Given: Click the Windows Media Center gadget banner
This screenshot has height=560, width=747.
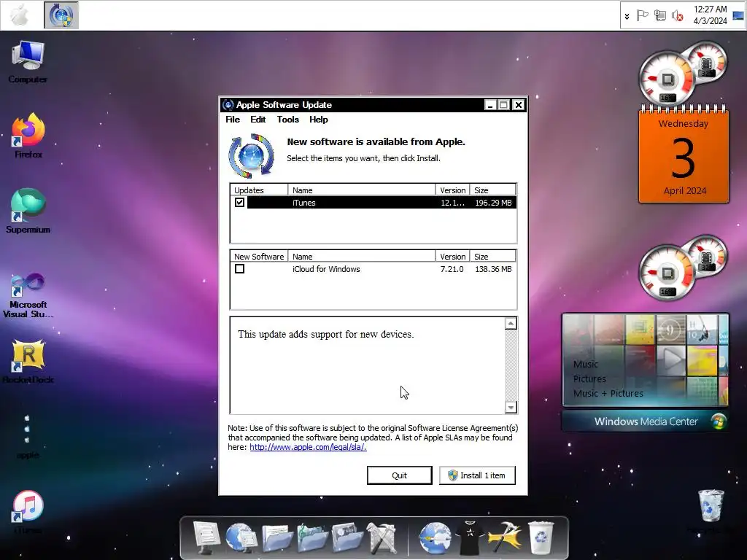Looking at the screenshot, I should click(x=645, y=421).
